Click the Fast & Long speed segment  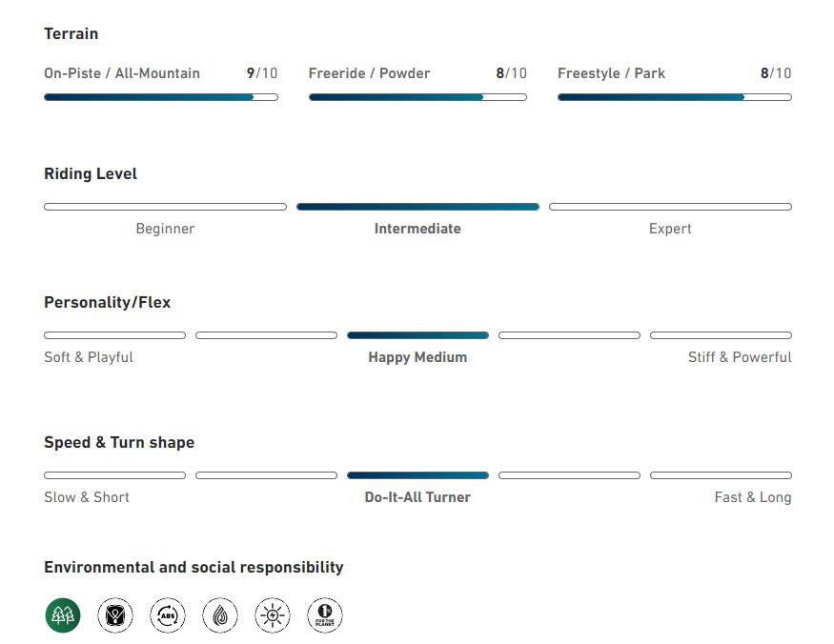pyautogui.click(x=721, y=475)
